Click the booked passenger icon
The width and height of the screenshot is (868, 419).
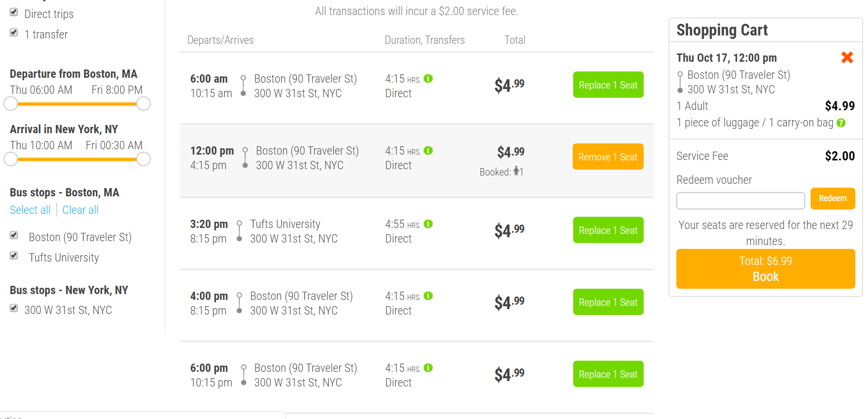[x=516, y=171]
